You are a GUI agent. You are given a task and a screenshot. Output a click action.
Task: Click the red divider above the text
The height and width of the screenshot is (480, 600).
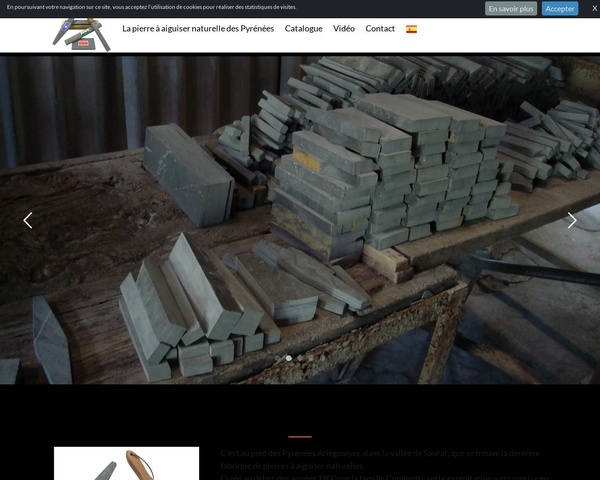tap(300, 436)
